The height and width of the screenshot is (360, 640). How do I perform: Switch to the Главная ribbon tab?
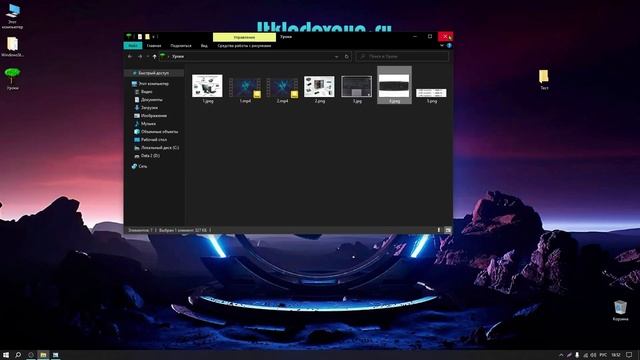(154, 46)
